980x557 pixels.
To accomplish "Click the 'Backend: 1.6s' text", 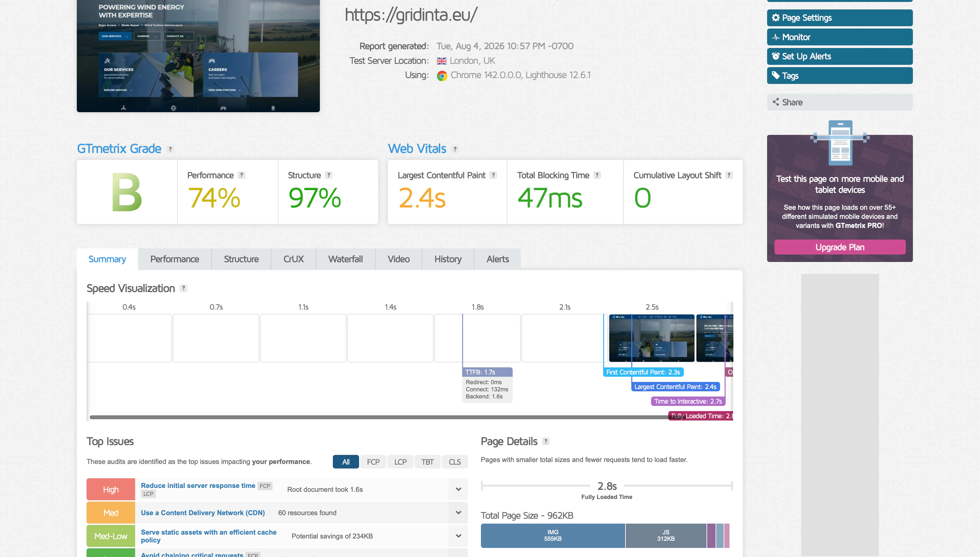I will tap(484, 396).
